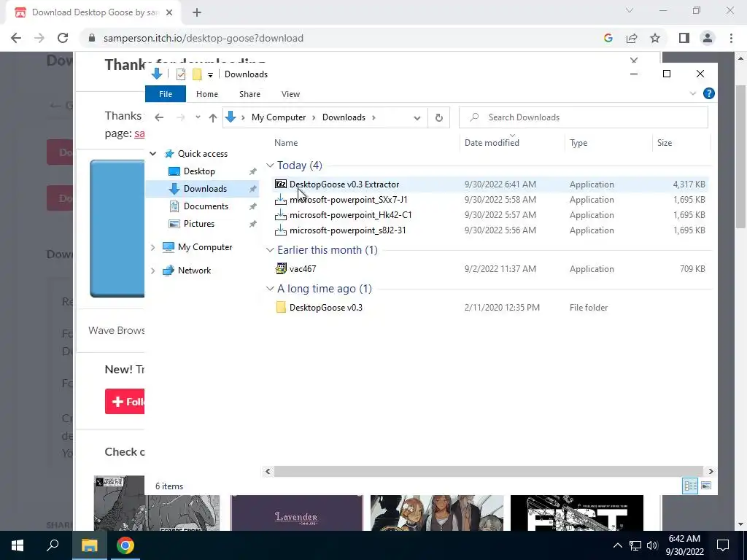Viewport: 747px width, 560px height.
Task: Sort by the Date modified column
Action: [492, 143]
